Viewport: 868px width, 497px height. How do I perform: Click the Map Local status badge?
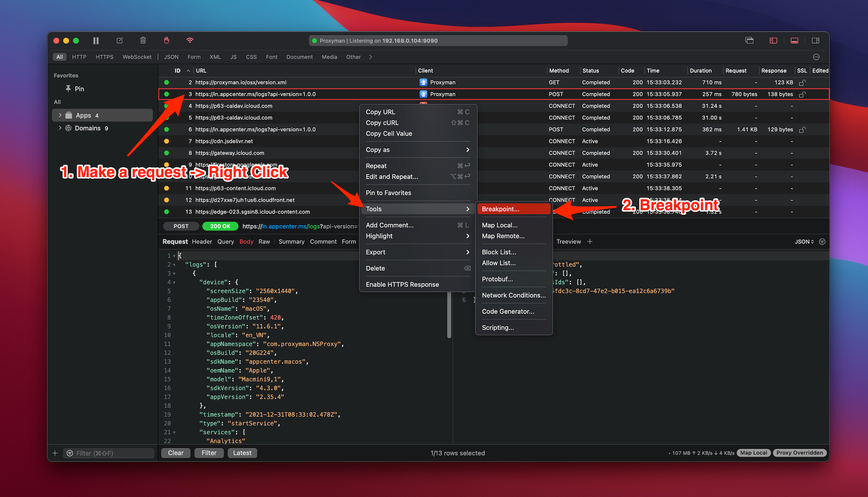pyautogui.click(x=754, y=453)
